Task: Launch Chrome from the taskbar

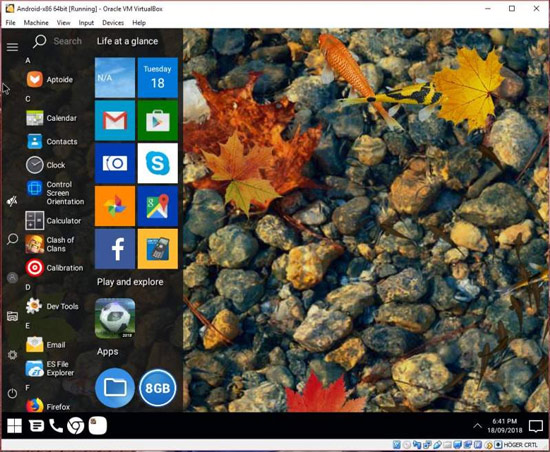Action: (x=75, y=426)
